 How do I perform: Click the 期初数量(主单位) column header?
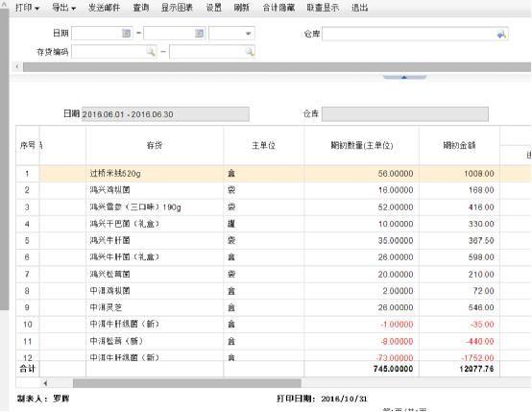point(362,146)
